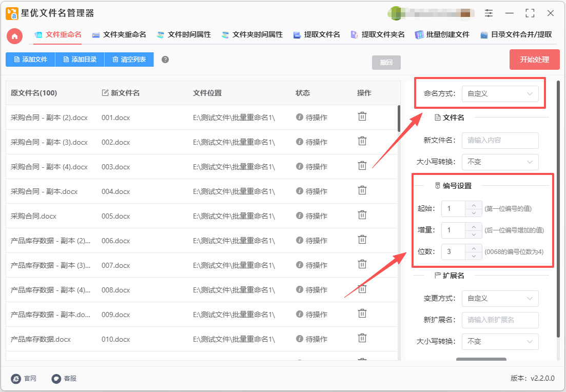The height and width of the screenshot is (392, 566).
Task: Decrease 增量 value with down arrow
Action: click(x=474, y=234)
